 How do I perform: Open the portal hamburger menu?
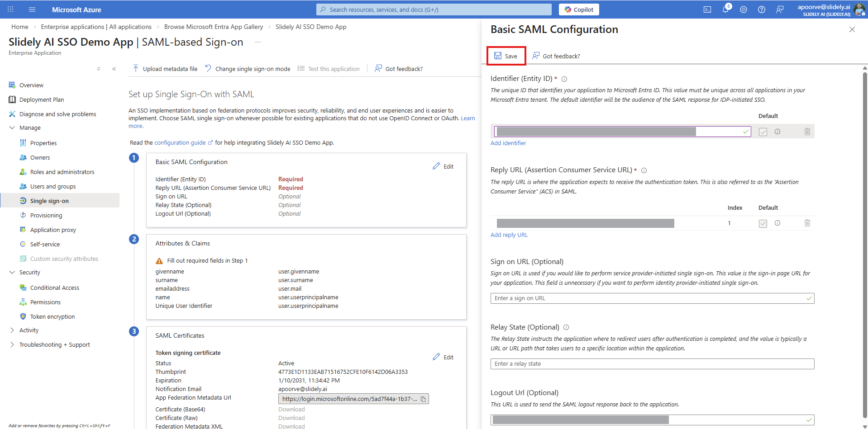(32, 9)
